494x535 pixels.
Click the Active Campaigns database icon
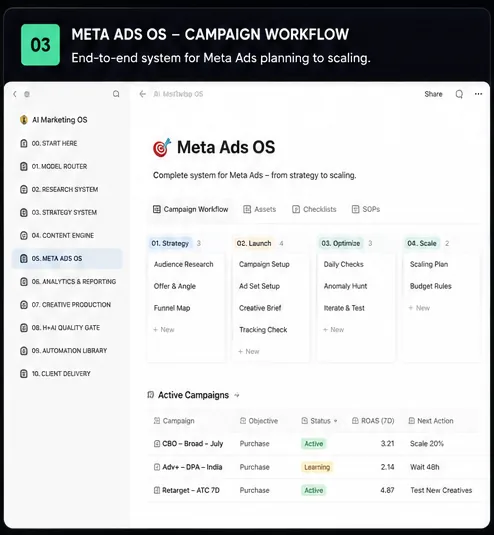click(x=150, y=395)
